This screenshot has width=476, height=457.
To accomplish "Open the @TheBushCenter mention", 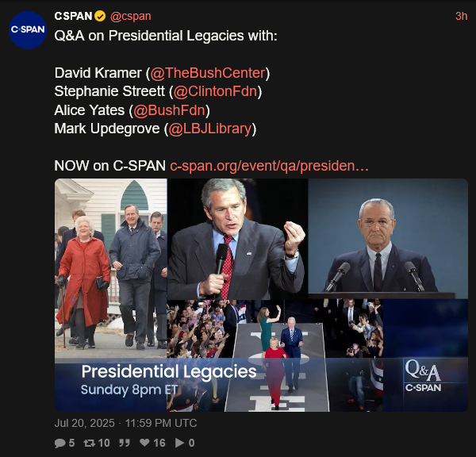I will [x=208, y=73].
